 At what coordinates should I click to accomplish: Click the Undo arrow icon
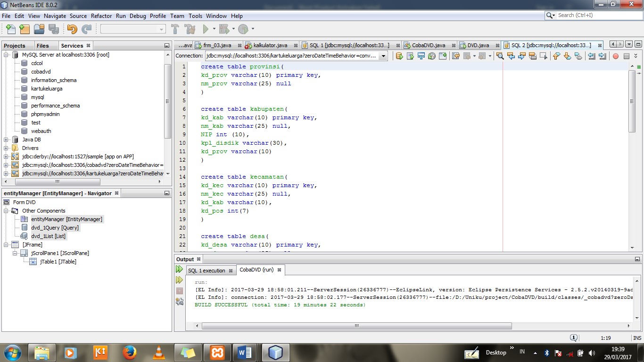click(x=72, y=29)
